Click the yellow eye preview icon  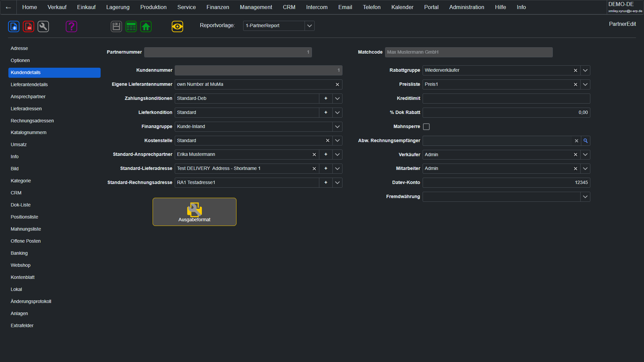coord(177,26)
